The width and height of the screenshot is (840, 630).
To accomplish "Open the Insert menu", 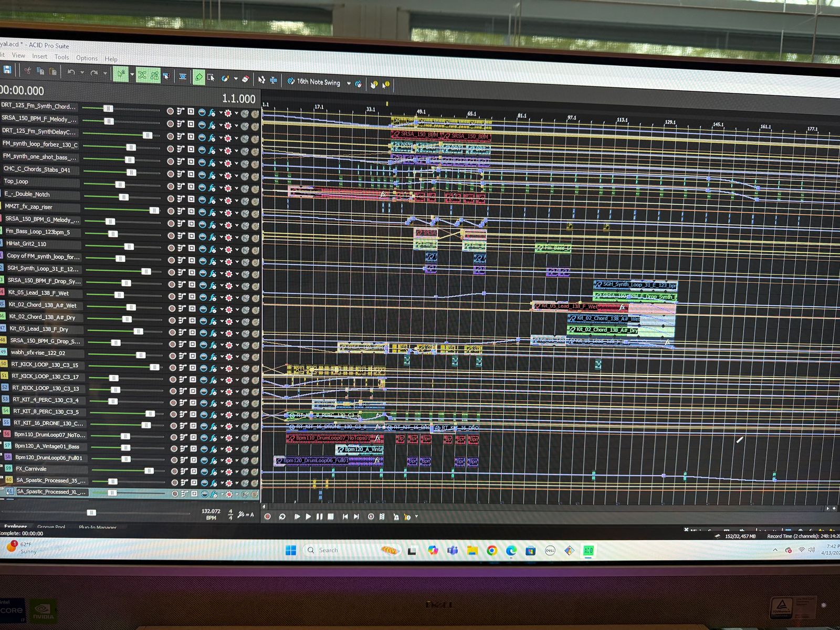I will (39, 56).
